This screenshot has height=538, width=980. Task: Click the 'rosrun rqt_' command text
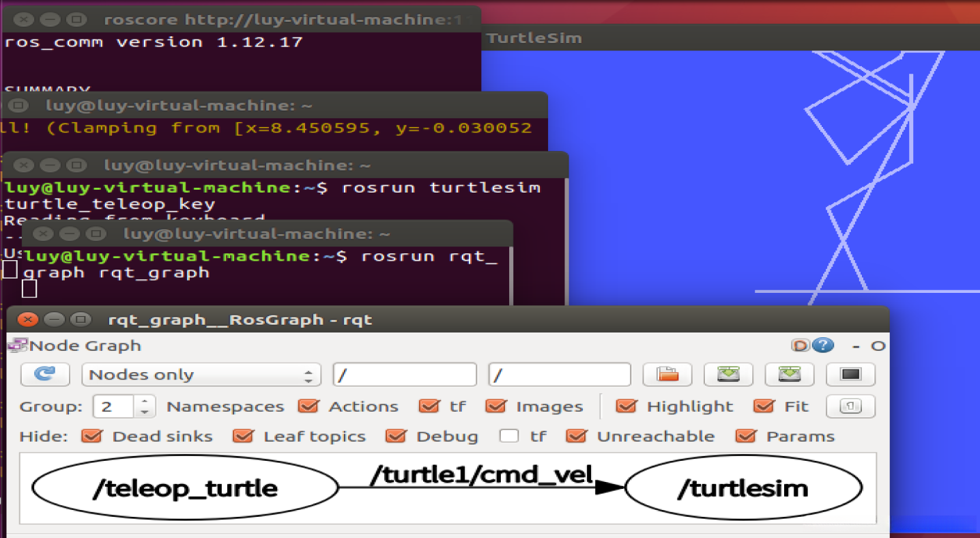click(x=429, y=256)
